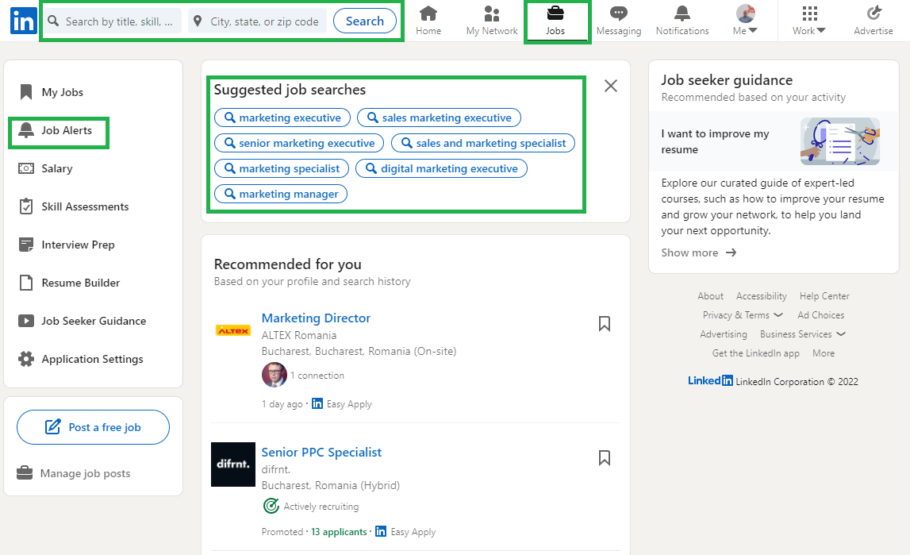The height and width of the screenshot is (555, 910).
Task: Expand the Work apps grid menu
Action: pyautogui.click(x=809, y=20)
